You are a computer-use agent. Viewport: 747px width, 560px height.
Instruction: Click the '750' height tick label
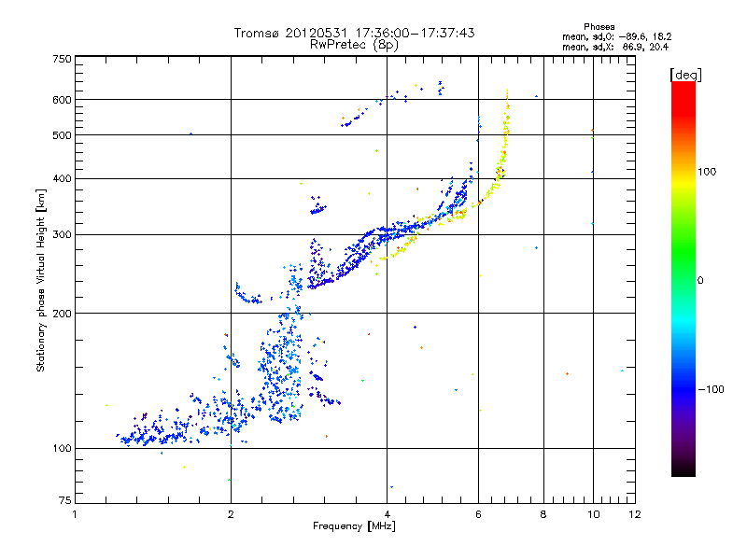click(x=63, y=59)
